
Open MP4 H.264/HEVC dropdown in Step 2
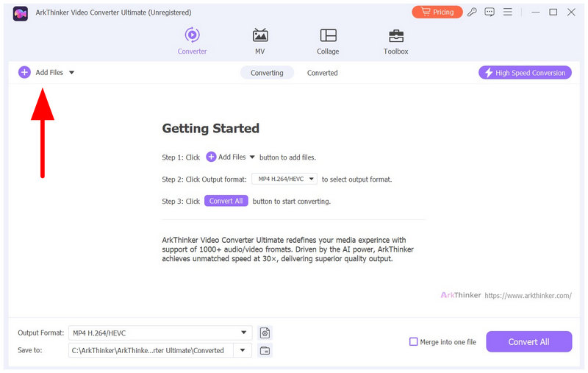coord(284,179)
